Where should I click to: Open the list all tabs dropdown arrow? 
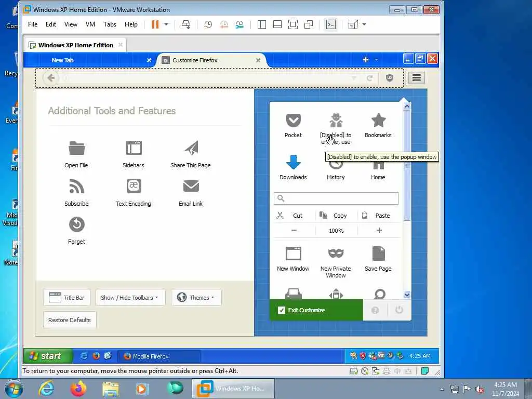[376, 60]
